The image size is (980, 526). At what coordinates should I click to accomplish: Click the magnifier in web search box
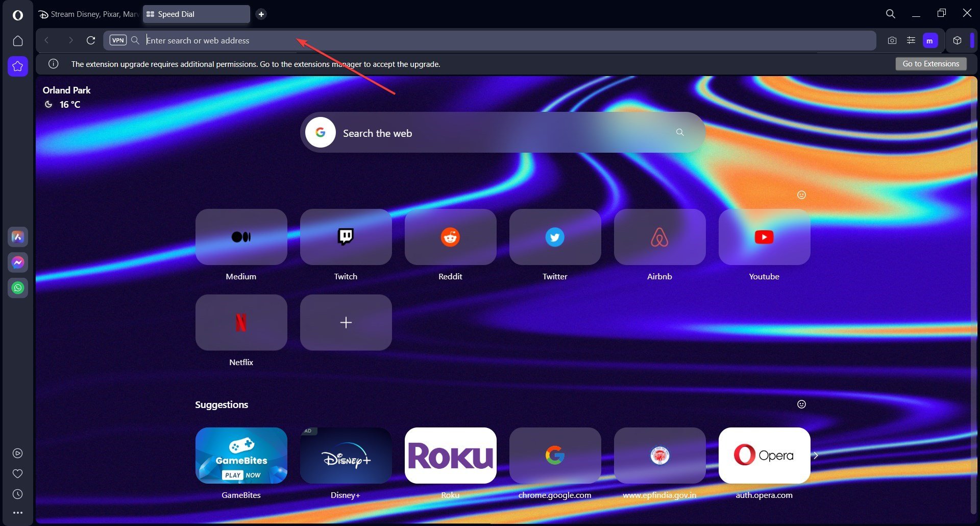[680, 132]
